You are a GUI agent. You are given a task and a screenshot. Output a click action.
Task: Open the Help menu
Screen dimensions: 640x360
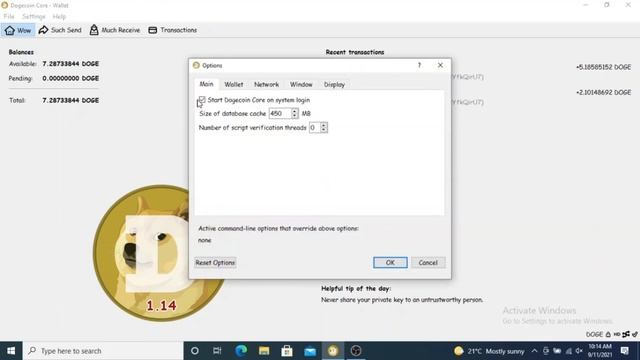pyautogui.click(x=59, y=17)
